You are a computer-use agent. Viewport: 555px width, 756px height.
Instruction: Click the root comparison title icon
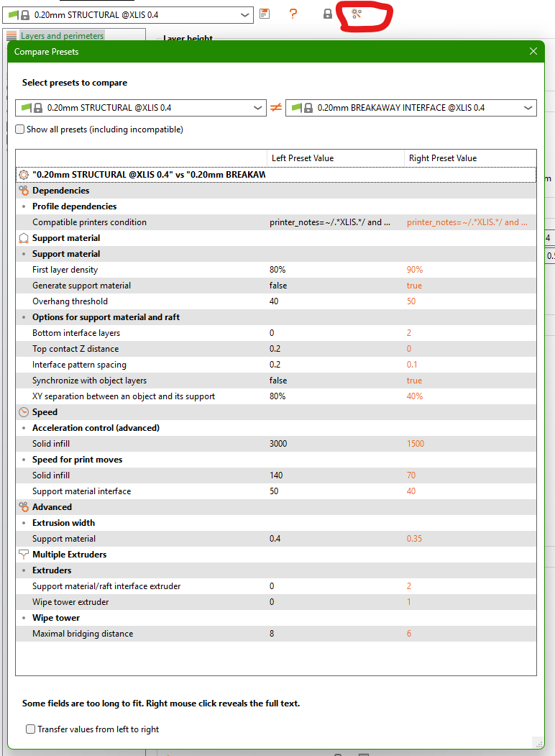24,175
